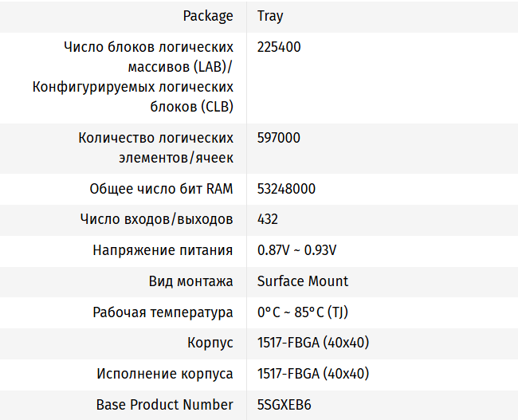Screen dimensions: 518x420
Task: Click the "Base Product Number" label
Action: click(165, 405)
